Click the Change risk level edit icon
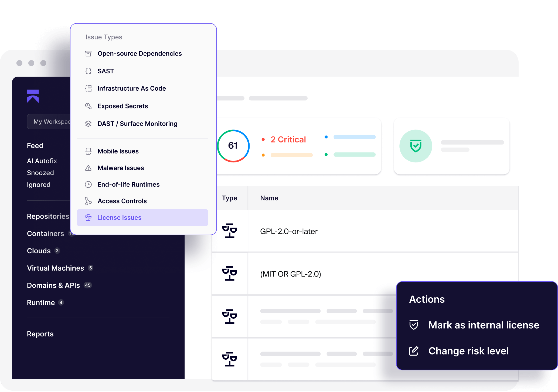Screen dimensions: 558x392 click(x=414, y=351)
